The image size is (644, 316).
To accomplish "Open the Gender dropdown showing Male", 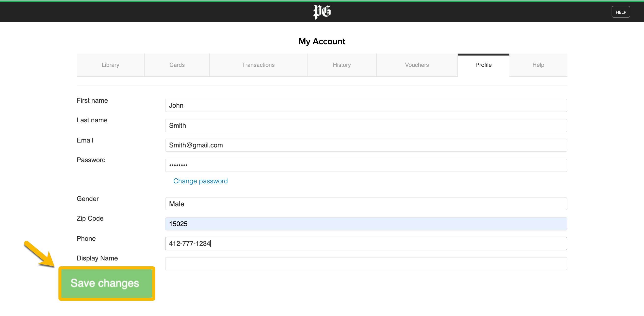I will click(366, 204).
